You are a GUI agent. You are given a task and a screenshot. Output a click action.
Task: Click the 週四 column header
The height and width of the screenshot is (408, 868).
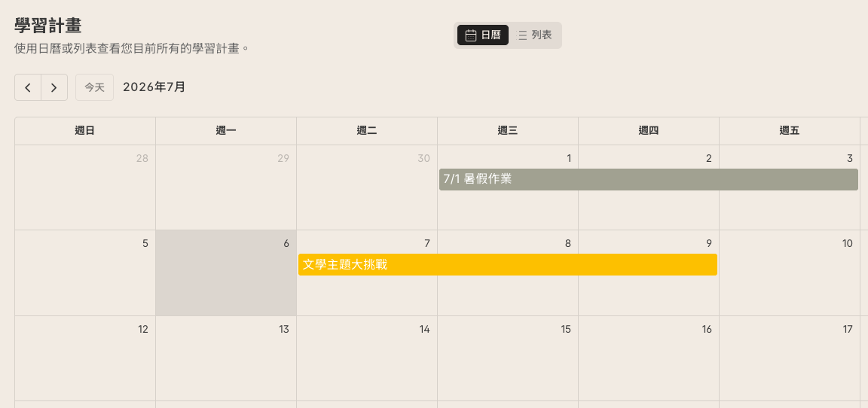[649, 131]
